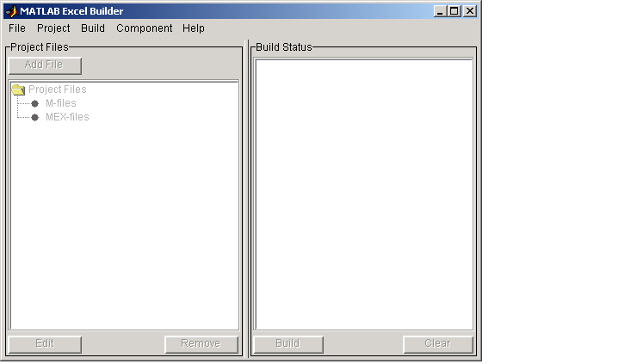Minimize the MATLAB Excel Builder window
637x364 pixels.
pyautogui.click(x=440, y=11)
